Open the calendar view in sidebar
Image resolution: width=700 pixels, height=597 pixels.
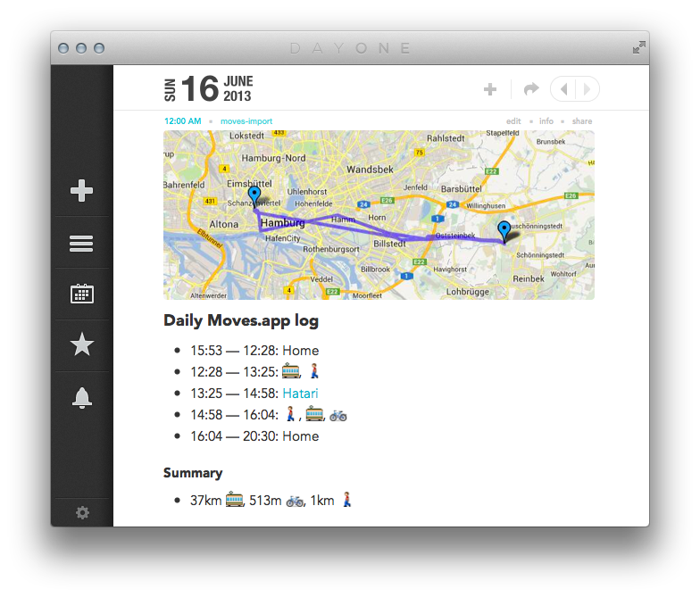coord(82,294)
